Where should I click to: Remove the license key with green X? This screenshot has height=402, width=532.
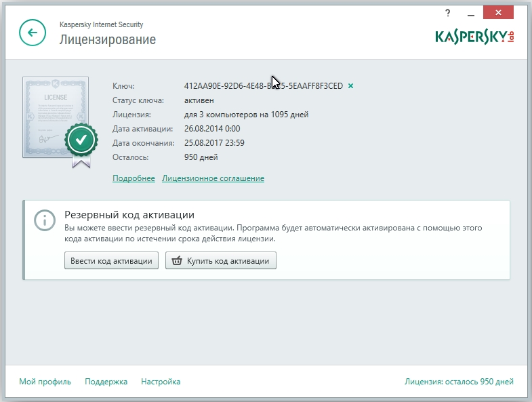[350, 86]
